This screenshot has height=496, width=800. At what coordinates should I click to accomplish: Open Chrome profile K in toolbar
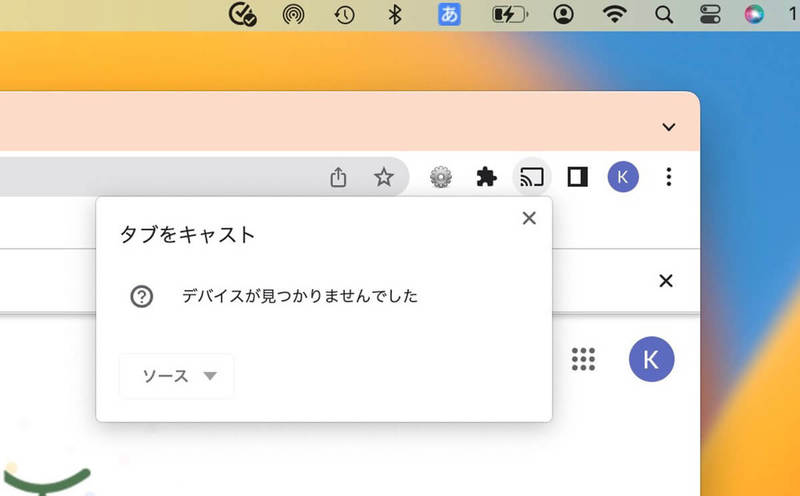tap(622, 177)
